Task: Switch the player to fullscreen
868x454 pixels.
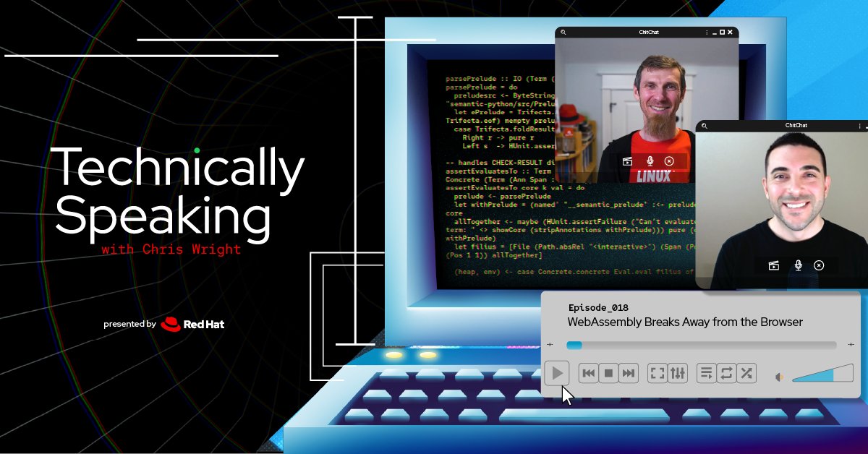Action: (x=658, y=373)
